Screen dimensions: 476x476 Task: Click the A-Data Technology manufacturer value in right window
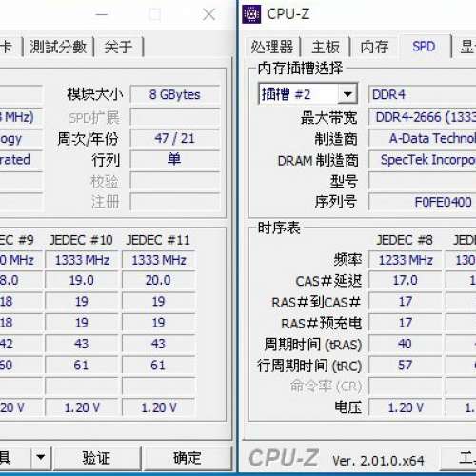(x=422, y=138)
